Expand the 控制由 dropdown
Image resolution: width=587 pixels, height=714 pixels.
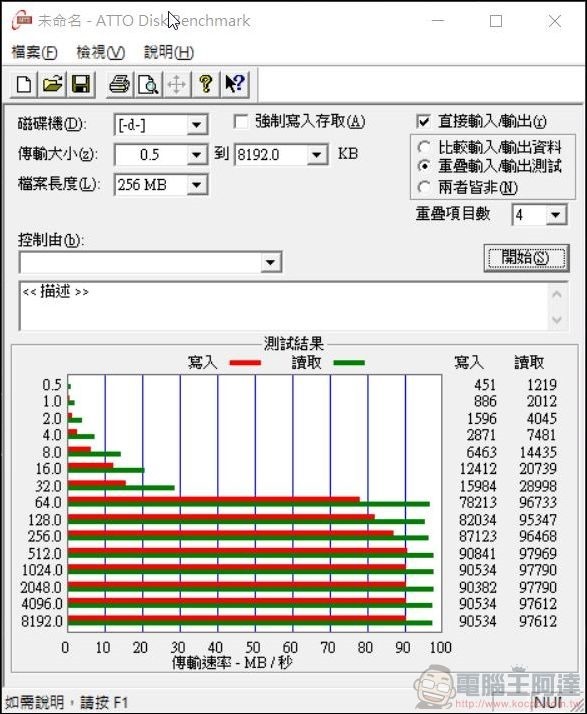[x=271, y=262]
